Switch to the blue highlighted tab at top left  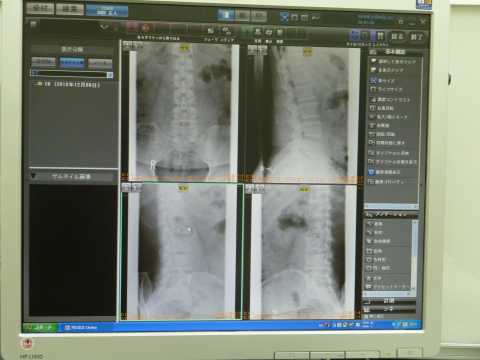point(107,11)
